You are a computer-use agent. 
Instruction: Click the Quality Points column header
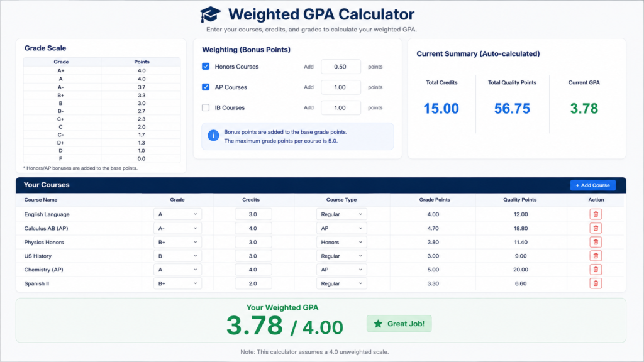pyautogui.click(x=520, y=200)
